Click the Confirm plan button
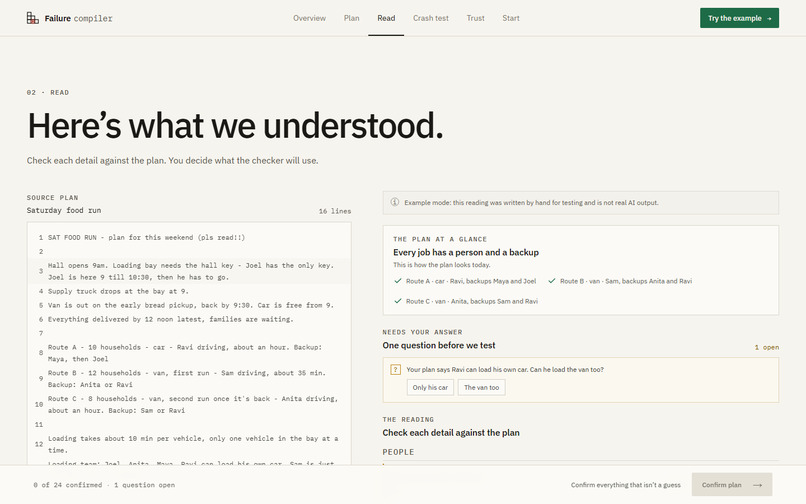 [732, 484]
